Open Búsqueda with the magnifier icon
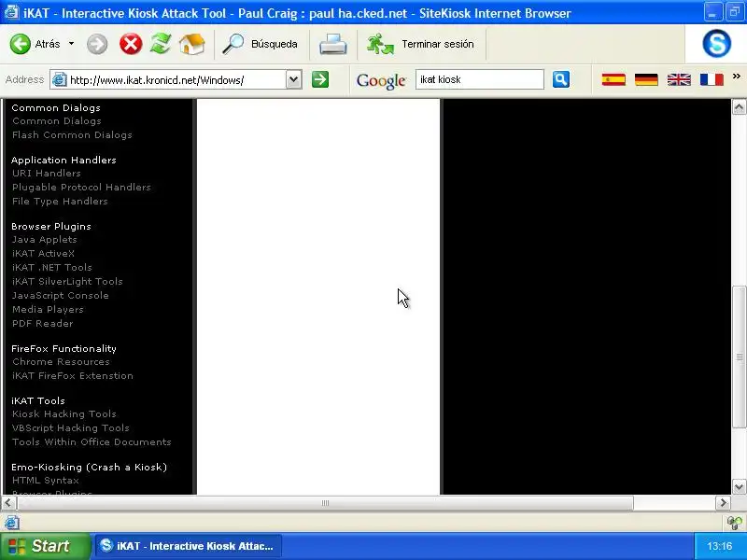 click(x=233, y=44)
